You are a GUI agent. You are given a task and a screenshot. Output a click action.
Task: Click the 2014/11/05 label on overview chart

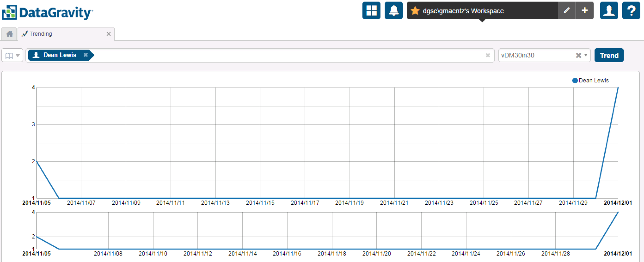36,254
